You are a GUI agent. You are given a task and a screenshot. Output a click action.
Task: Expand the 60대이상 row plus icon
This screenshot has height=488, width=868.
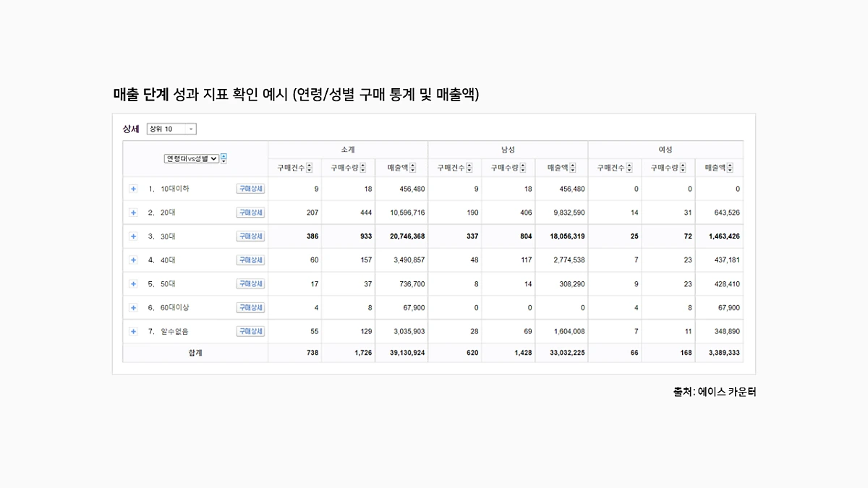click(x=133, y=308)
